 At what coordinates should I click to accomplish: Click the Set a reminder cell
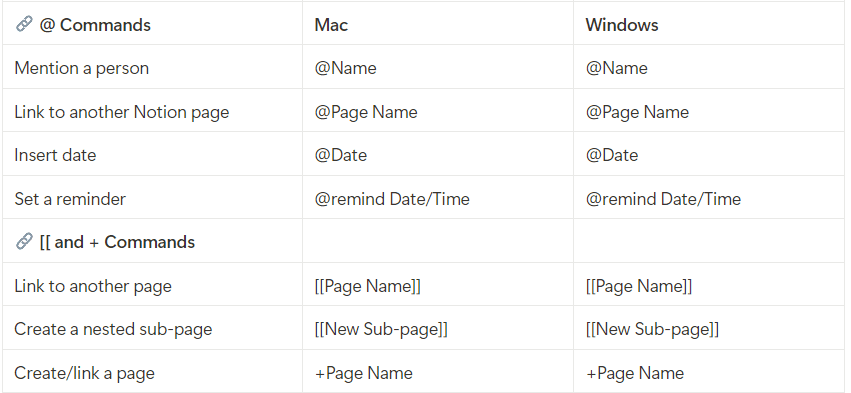(x=153, y=198)
